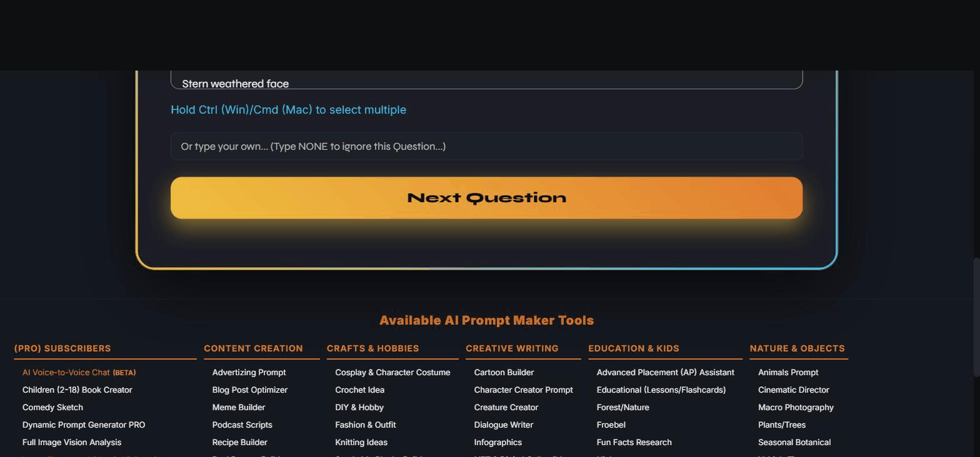The image size is (980, 457).
Task: Open DIY & Hobby tool
Action: click(359, 407)
